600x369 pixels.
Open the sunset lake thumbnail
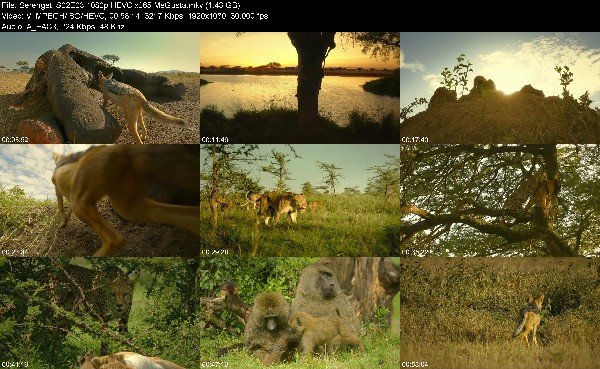pyautogui.click(x=300, y=88)
